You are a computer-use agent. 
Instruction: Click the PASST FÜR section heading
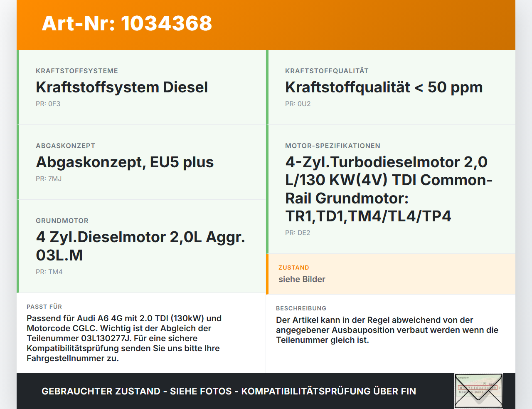pos(44,307)
